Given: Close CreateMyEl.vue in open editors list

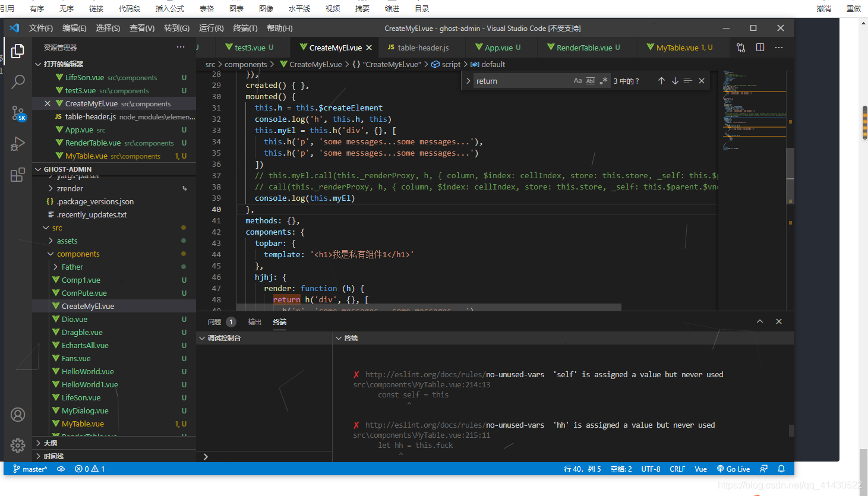Looking at the screenshot, I should (48, 103).
